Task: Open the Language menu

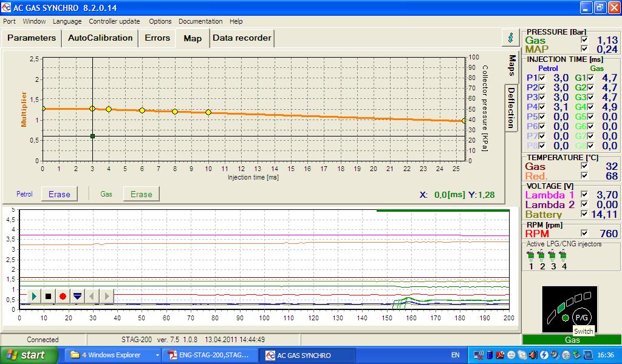Action: (x=67, y=21)
